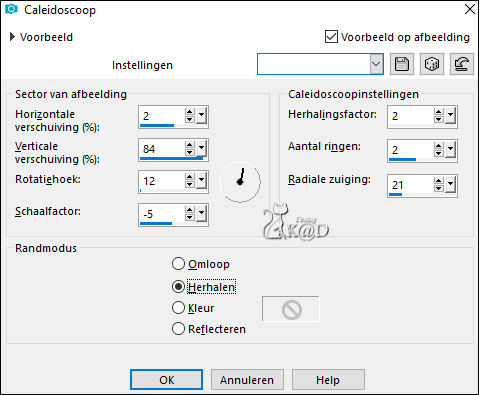
Task: Open the Instellingen presets dropdown
Action: 376,64
